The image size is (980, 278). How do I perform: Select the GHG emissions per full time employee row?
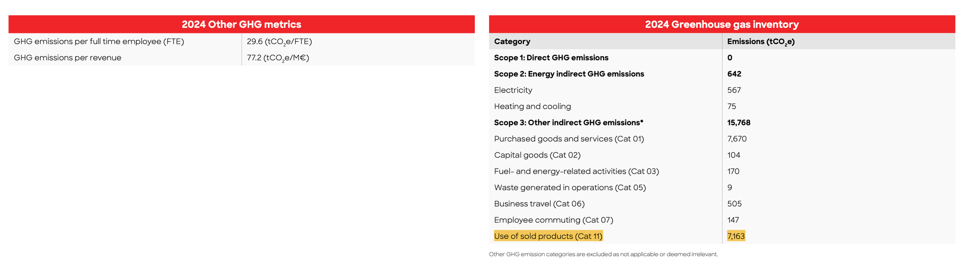tap(242, 42)
